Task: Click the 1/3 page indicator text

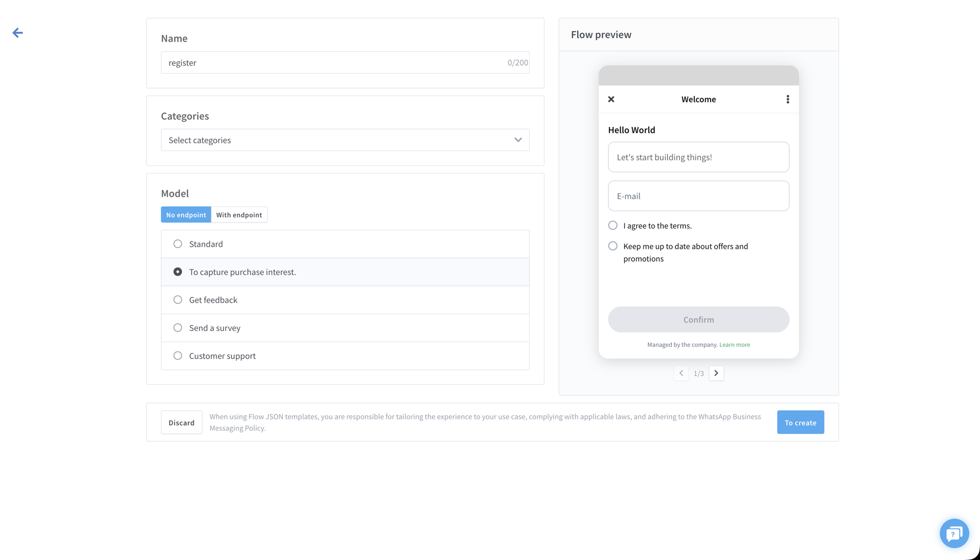Action: click(x=698, y=374)
